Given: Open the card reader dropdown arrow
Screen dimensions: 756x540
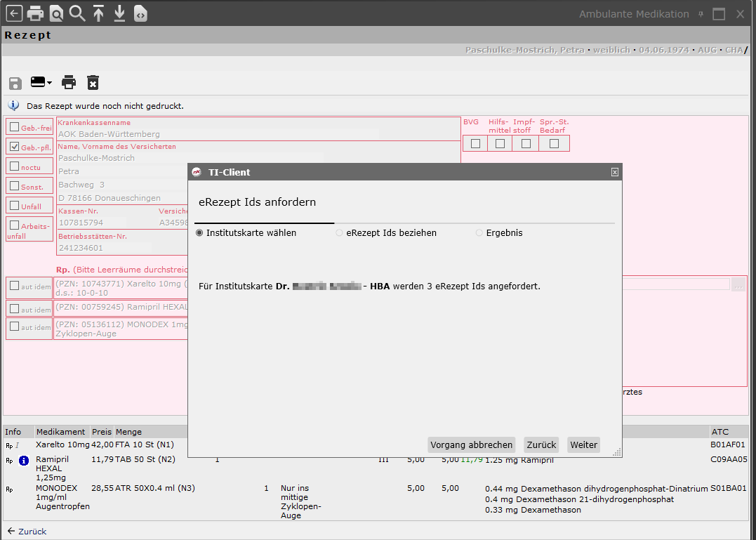Looking at the screenshot, I should (x=50, y=83).
